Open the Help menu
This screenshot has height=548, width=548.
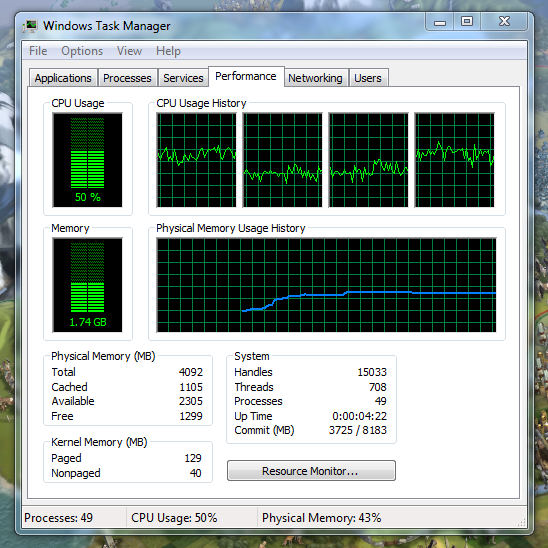point(168,51)
